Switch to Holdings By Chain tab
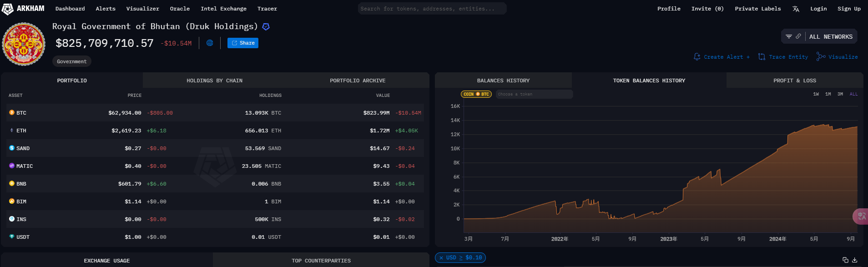Screen dimensions: 868x267 point(214,81)
